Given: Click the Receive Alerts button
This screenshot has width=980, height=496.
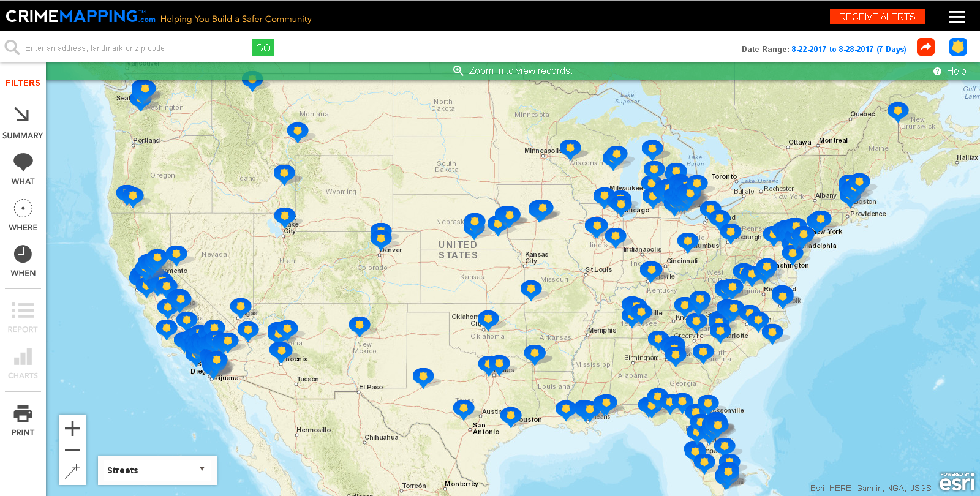Looking at the screenshot, I should (877, 17).
